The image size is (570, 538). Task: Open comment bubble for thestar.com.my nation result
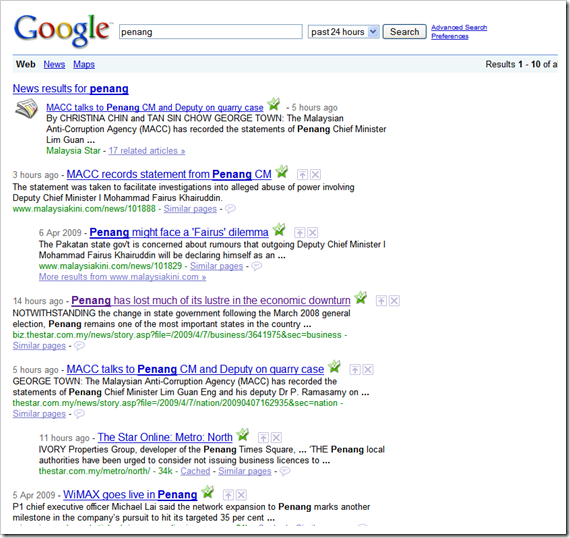tap(80, 414)
